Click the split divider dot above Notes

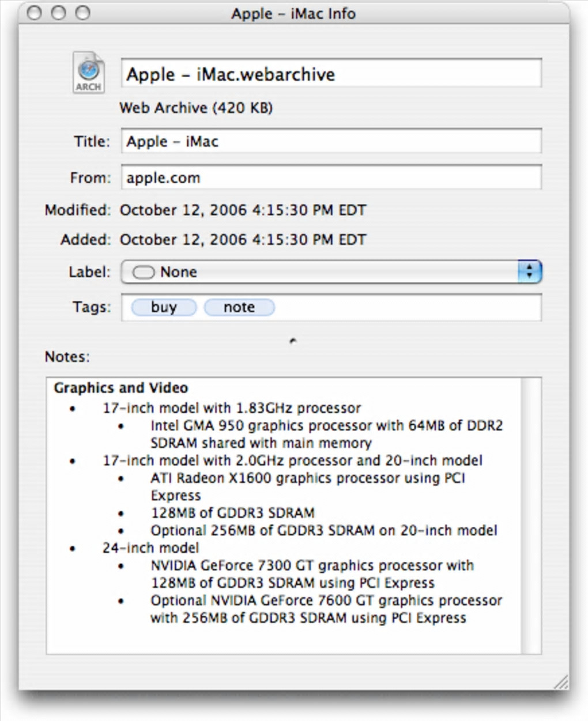click(x=293, y=341)
